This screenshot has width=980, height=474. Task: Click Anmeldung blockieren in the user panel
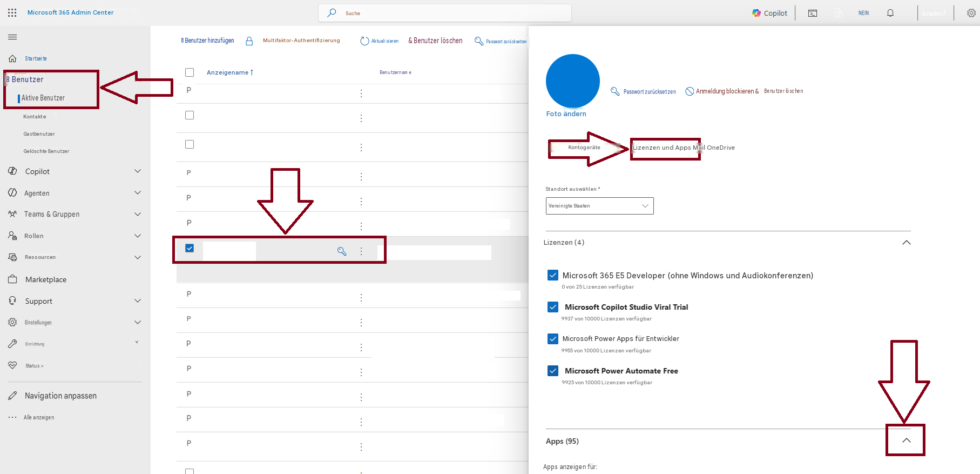coord(722,91)
